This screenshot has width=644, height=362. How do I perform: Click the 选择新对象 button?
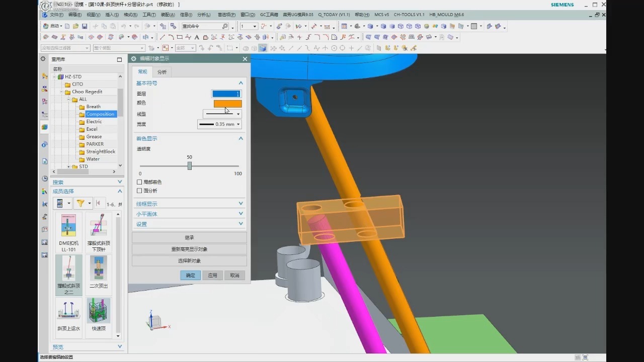[x=189, y=261]
